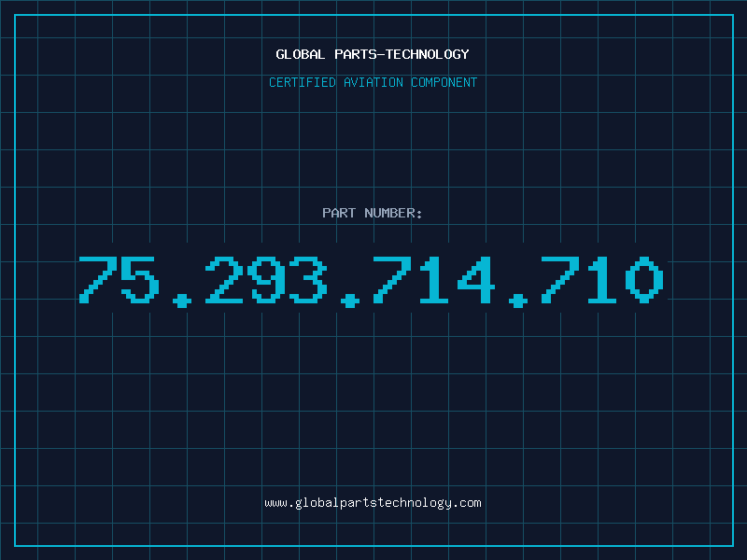747x560 pixels.
Task: Click the PART NUMBER: label
Action: click(373, 213)
